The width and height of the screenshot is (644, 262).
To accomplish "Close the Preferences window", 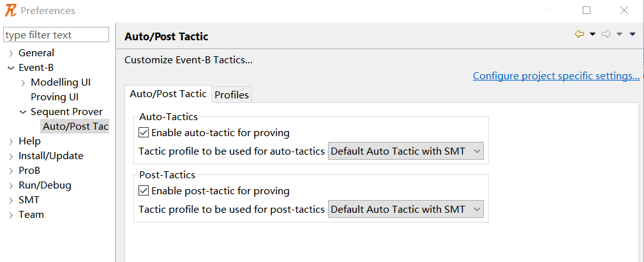I will [624, 10].
